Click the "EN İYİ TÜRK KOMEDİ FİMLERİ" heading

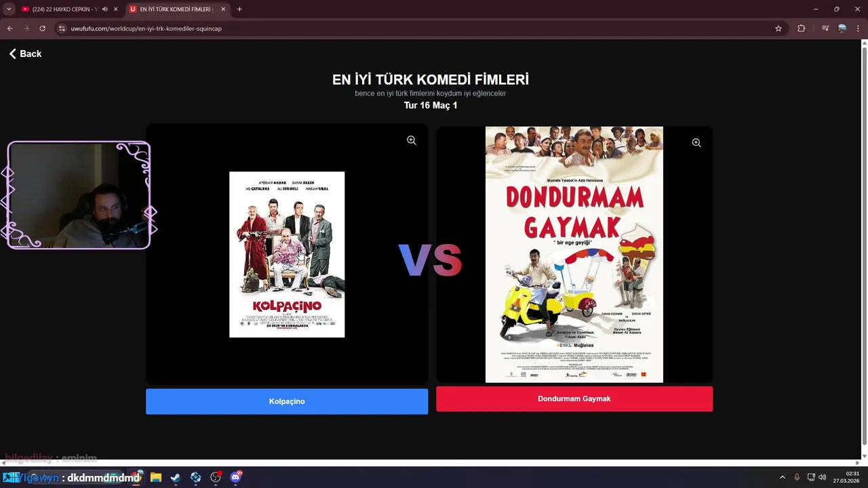[x=431, y=79]
